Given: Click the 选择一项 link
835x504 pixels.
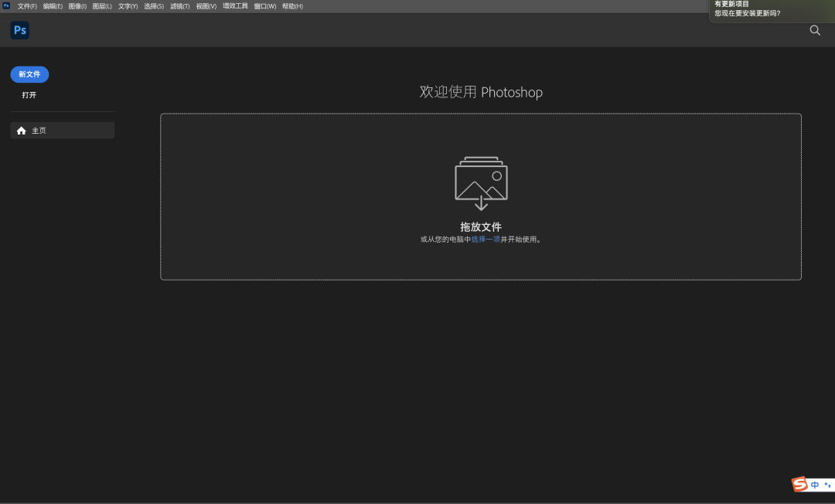Looking at the screenshot, I should pyautogui.click(x=486, y=240).
